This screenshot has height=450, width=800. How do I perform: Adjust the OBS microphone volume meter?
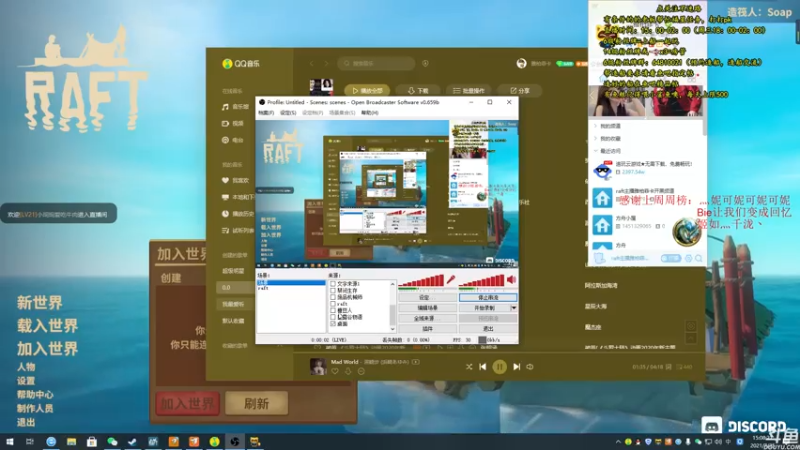421,281
